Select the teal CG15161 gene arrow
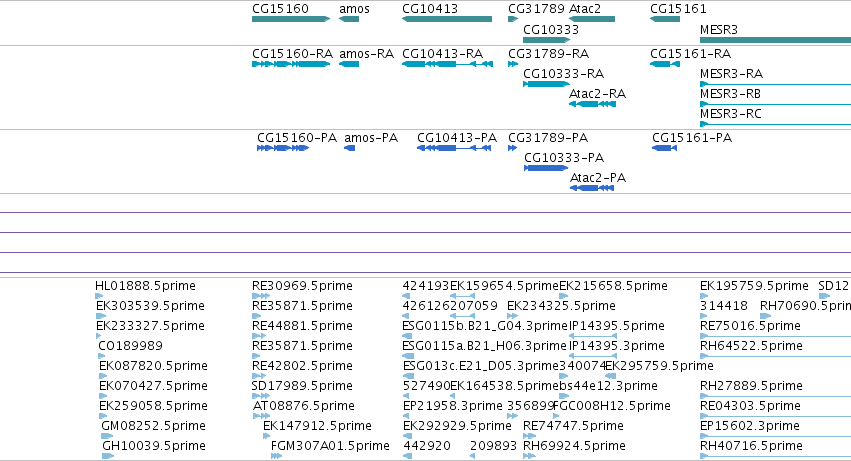This screenshot has height=461, width=851. point(665,19)
